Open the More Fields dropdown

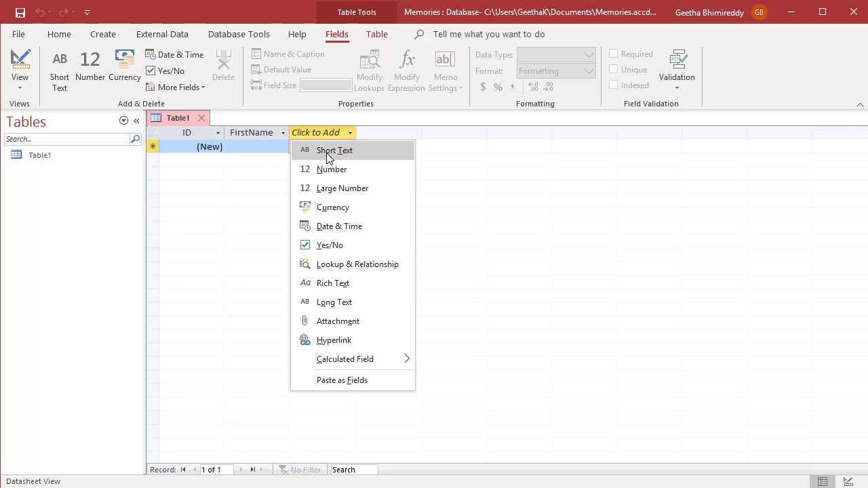(175, 87)
